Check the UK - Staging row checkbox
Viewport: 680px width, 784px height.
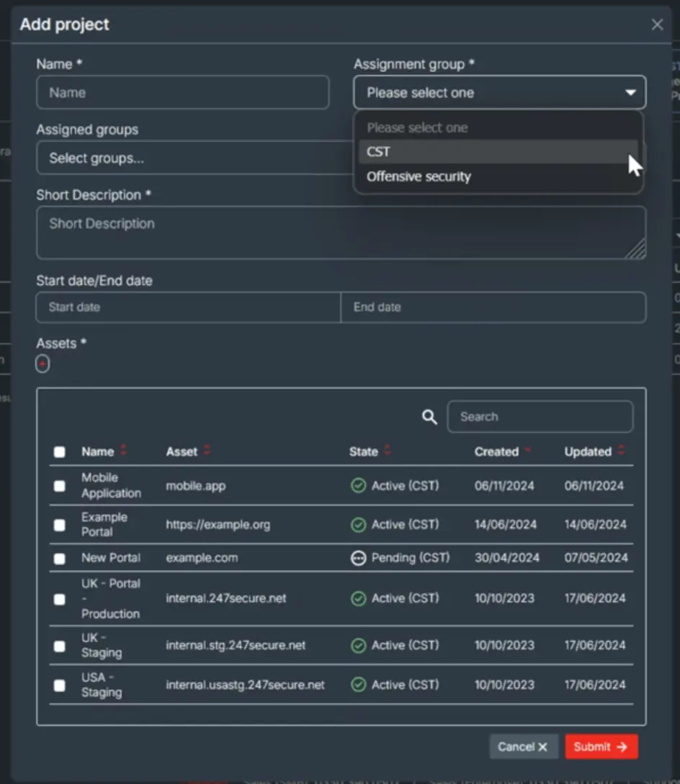click(60, 646)
